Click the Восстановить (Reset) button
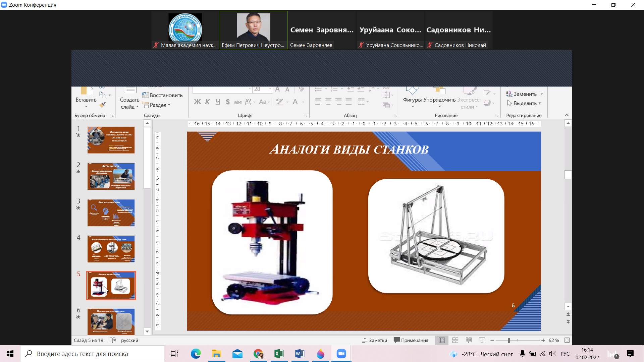The image size is (644, 362). point(162,95)
